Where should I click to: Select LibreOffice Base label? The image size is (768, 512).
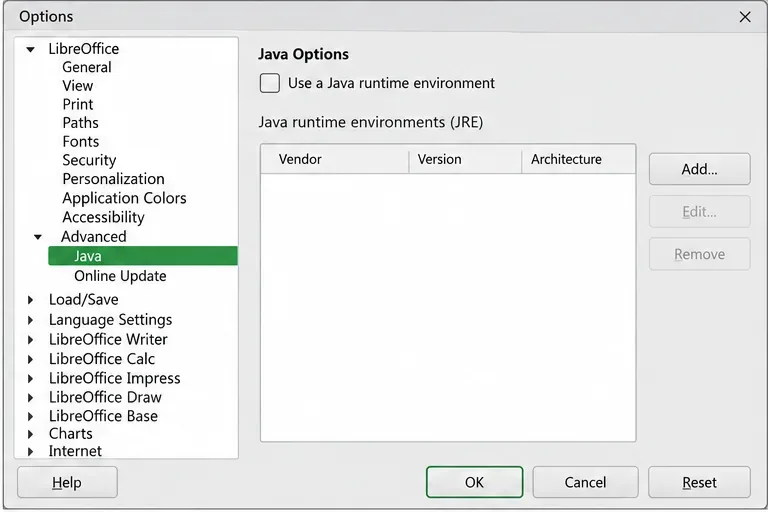pos(103,416)
